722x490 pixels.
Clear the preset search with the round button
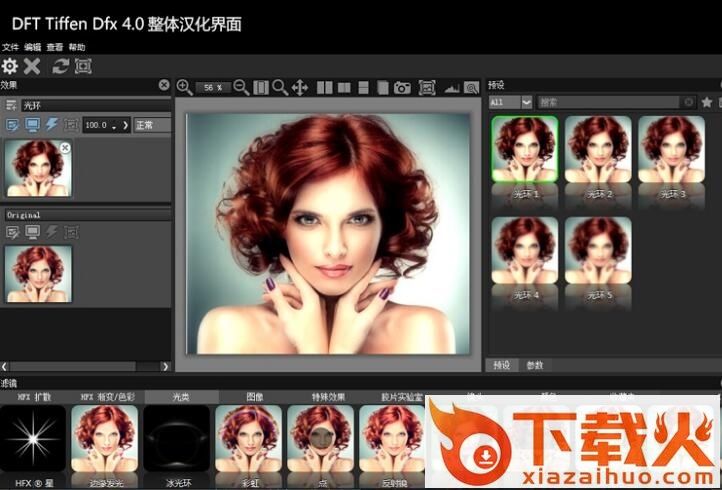point(688,102)
